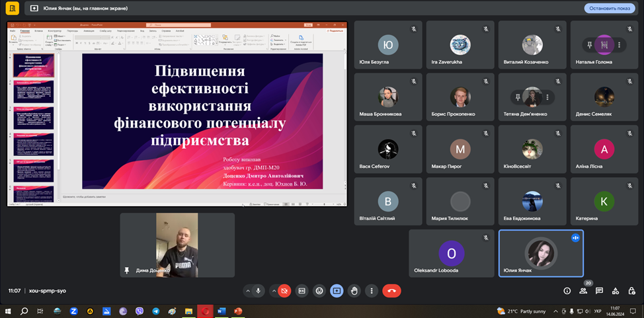This screenshot has width=644, height=318.
Task: Open host controls lock icon
Action: 631,291
